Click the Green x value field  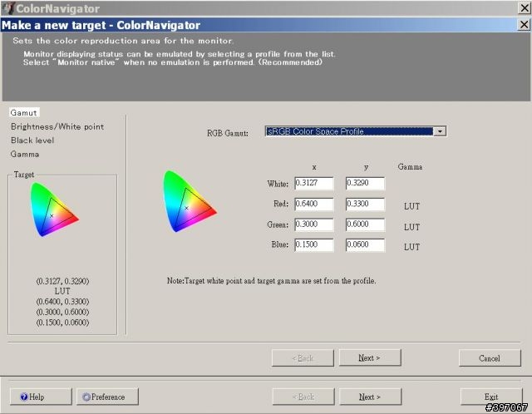(314, 224)
